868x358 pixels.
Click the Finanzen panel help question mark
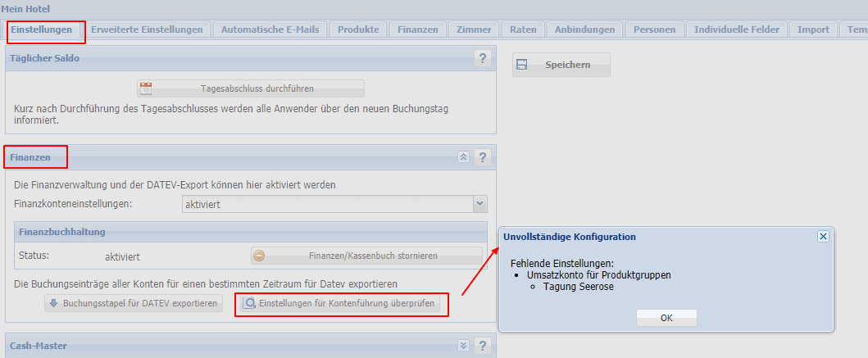point(482,156)
